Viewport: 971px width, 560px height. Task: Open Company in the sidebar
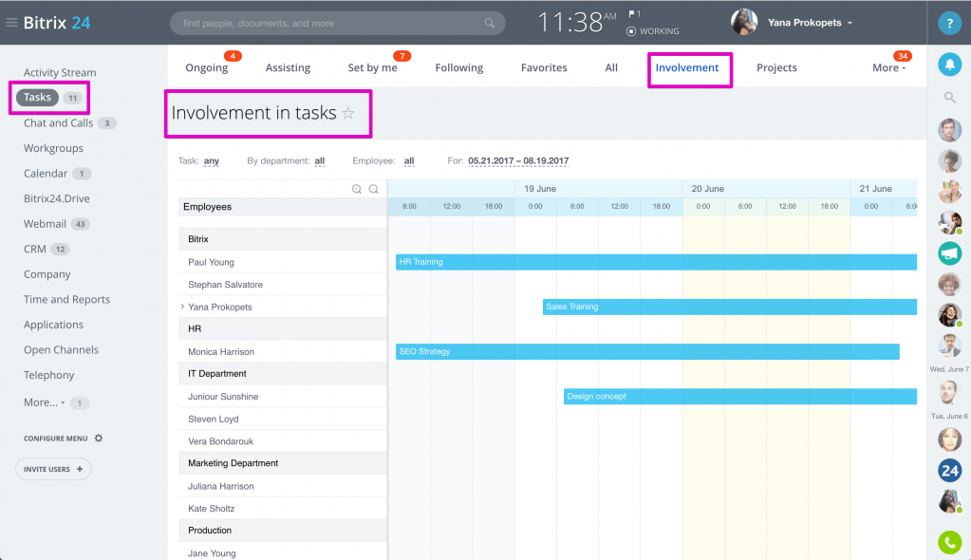(47, 274)
